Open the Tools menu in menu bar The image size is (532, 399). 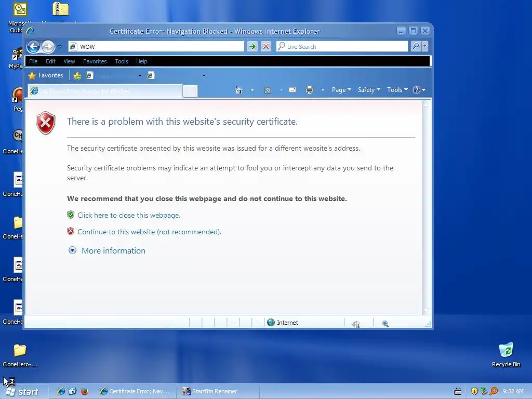coord(122,61)
